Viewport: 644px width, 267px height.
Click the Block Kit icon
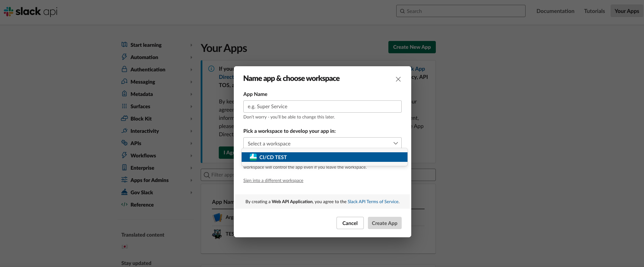click(125, 118)
